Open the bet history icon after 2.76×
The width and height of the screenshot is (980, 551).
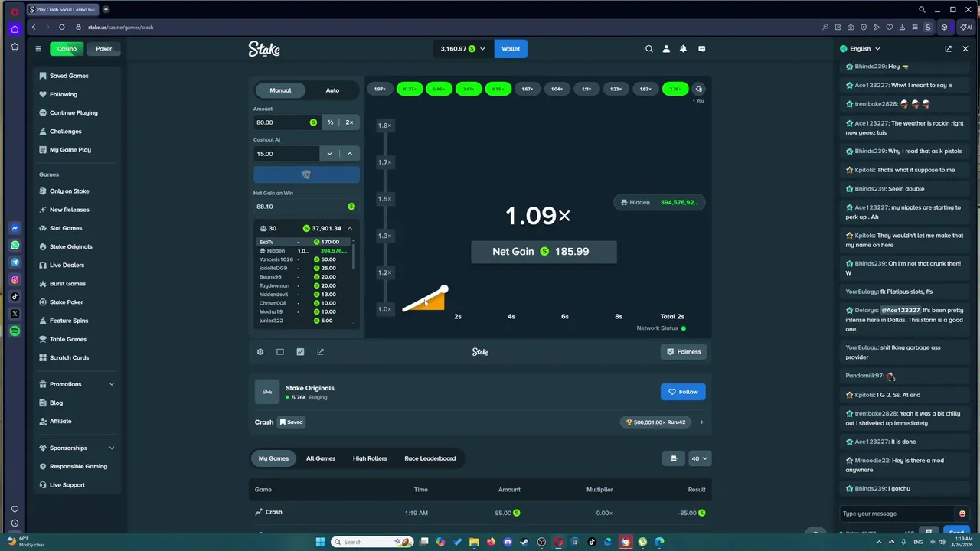click(698, 90)
